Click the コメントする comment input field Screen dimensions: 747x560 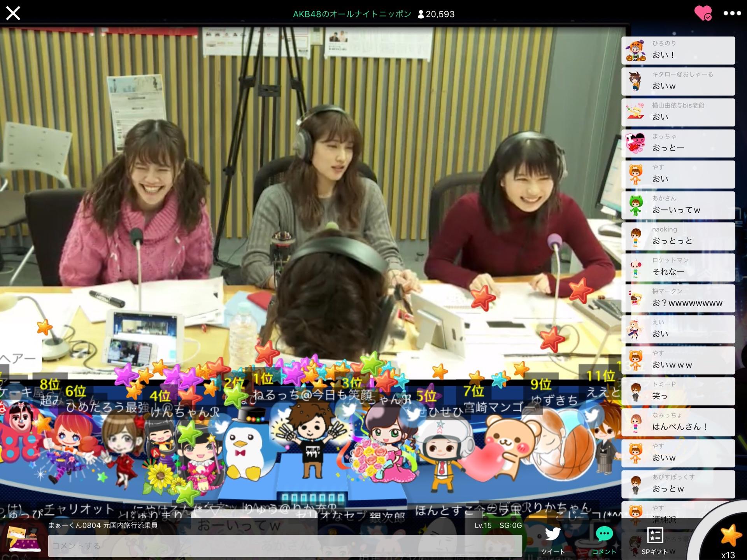285,546
